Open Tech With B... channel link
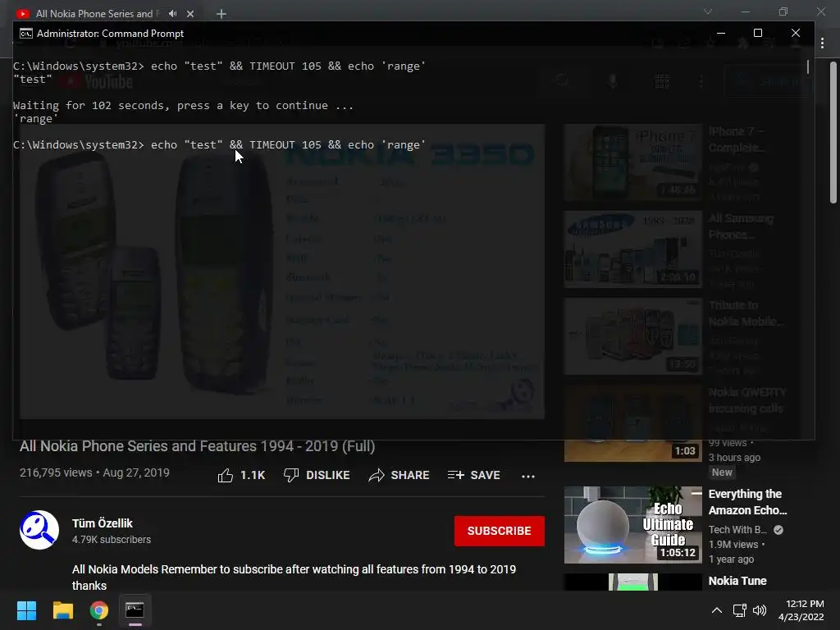The height and width of the screenshot is (630, 840). 737,530
